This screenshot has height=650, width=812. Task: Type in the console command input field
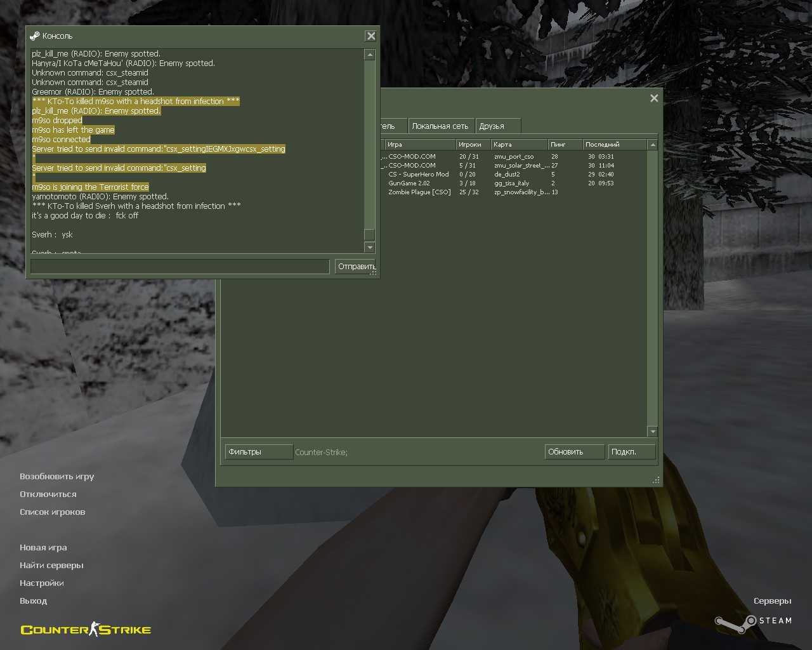[180, 267]
